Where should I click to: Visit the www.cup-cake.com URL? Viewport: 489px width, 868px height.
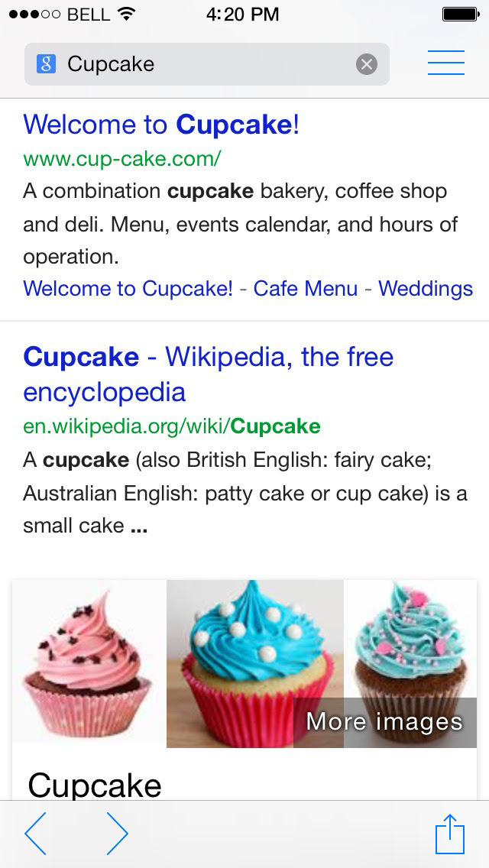point(121,160)
